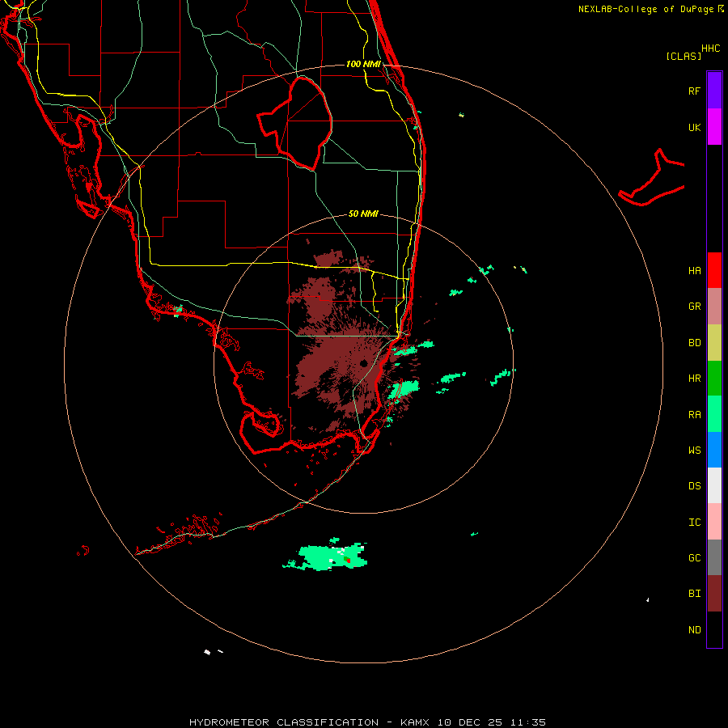Click the 'BD' legend label
This screenshot has height=728, width=728.
coord(694,343)
